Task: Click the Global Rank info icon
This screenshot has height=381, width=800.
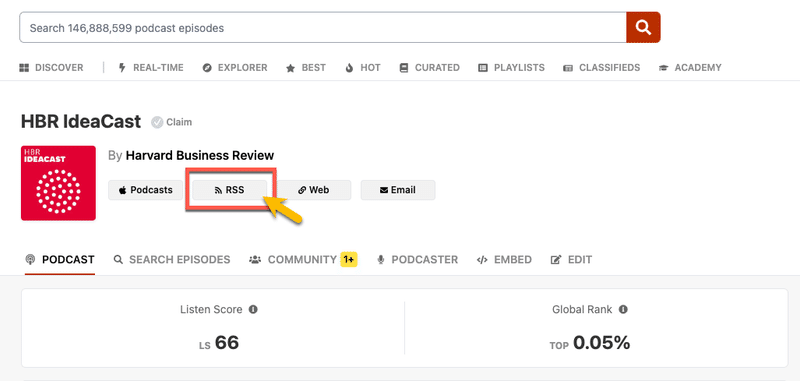Action: click(x=623, y=309)
